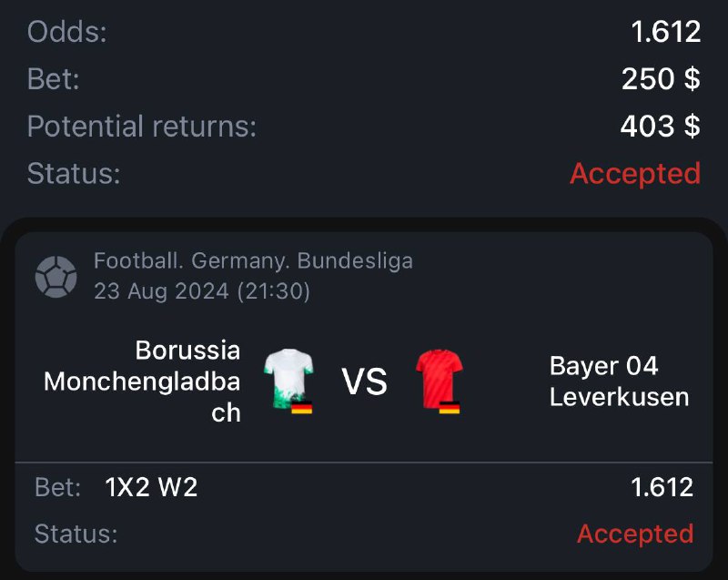Click German flag under white jersey
The width and height of the screenshot is (728, 580).
301,406
